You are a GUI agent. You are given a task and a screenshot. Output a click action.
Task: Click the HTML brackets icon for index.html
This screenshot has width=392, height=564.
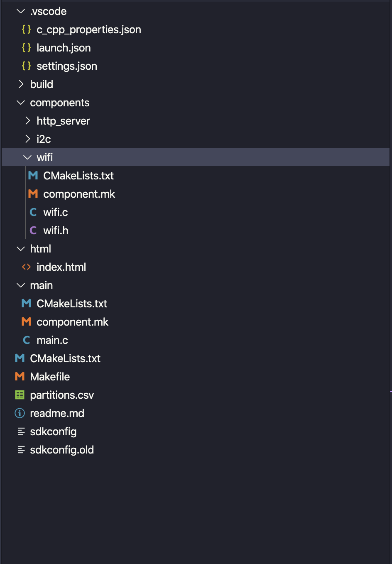[x=26, y=267]
